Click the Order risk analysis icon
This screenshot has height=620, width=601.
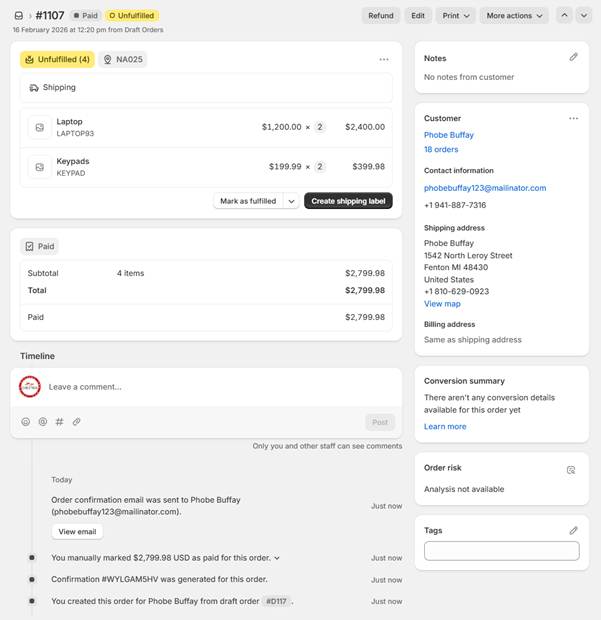(571, 469)
